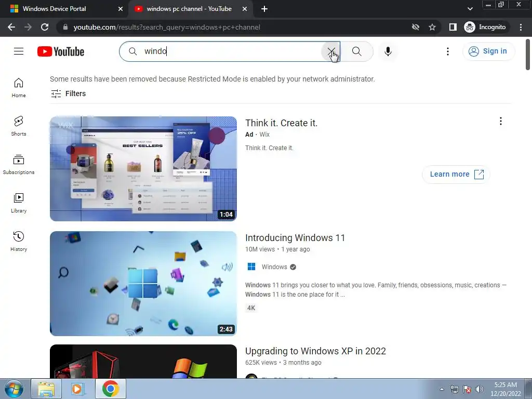Open more options for the Wix ad
The height and width of the screenshot is (399, 532).
tap(500, 121)
